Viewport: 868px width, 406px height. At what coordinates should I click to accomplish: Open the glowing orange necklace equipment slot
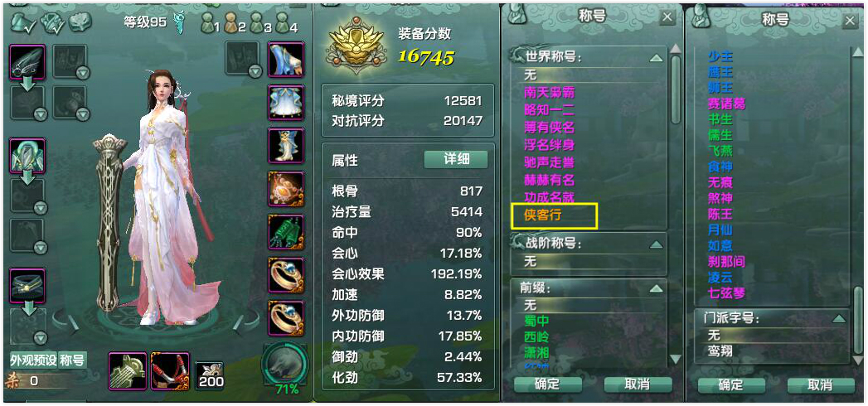286,189
